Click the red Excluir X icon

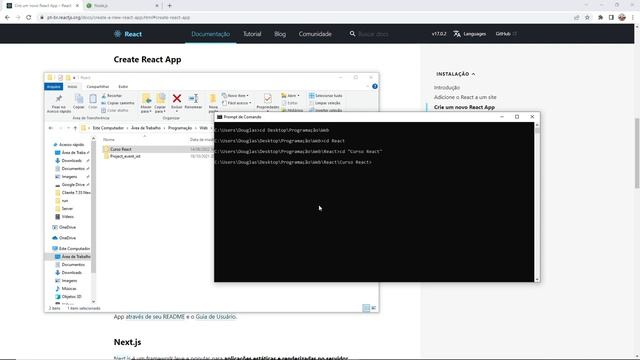tap(177, 98)
